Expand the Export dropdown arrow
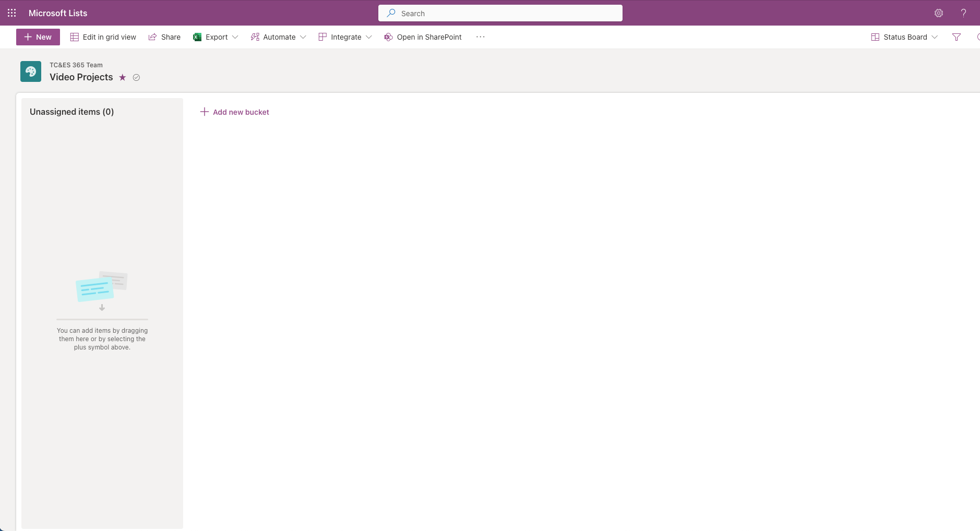This screenshot has width=980, height=531. coord(235,37)
